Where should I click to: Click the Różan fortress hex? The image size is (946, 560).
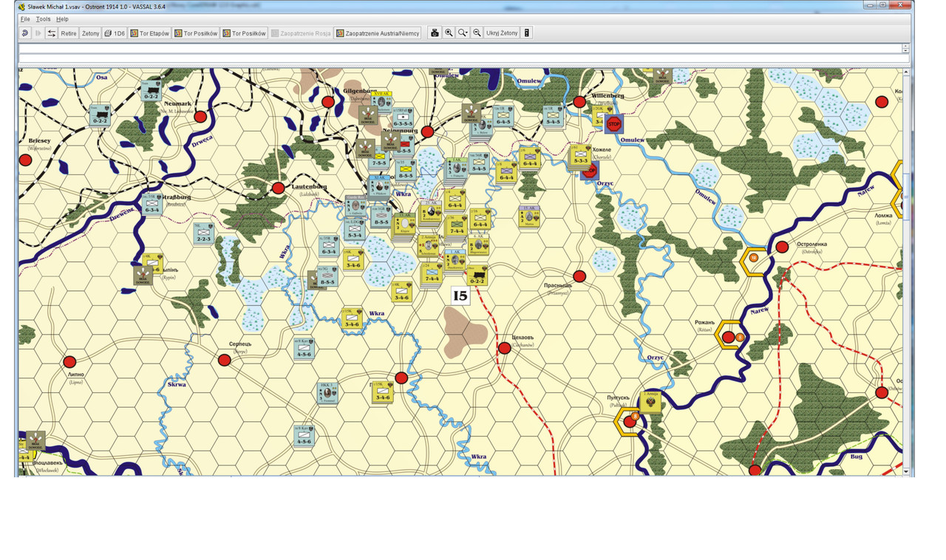(x=729, y=337)
